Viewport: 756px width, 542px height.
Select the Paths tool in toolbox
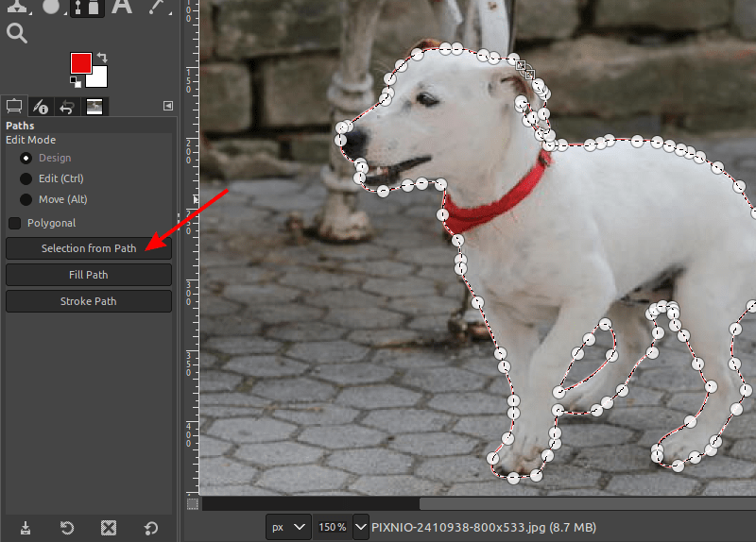point(87,8)
